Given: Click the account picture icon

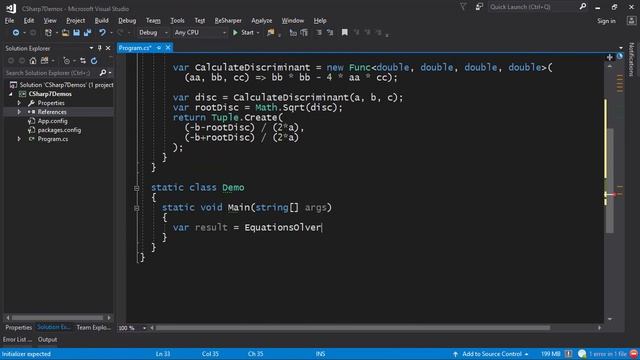Looking at the screenshot, I should 631,21.
